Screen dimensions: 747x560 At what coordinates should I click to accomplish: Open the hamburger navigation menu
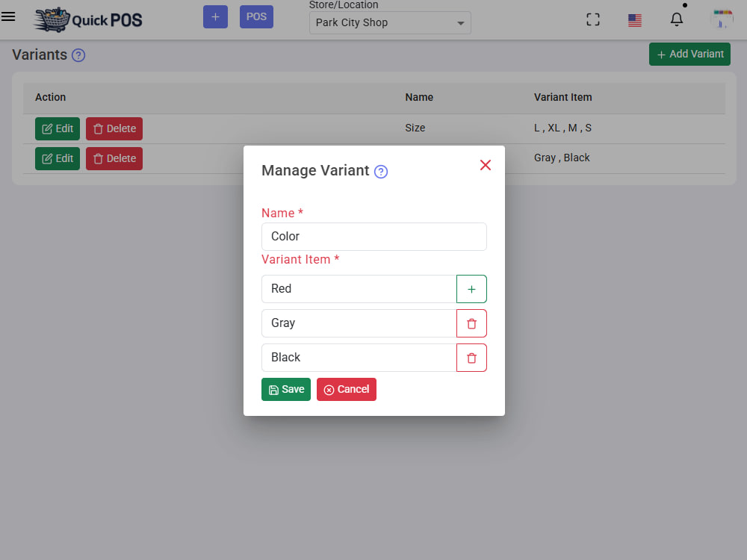click(x=8, y=16)
